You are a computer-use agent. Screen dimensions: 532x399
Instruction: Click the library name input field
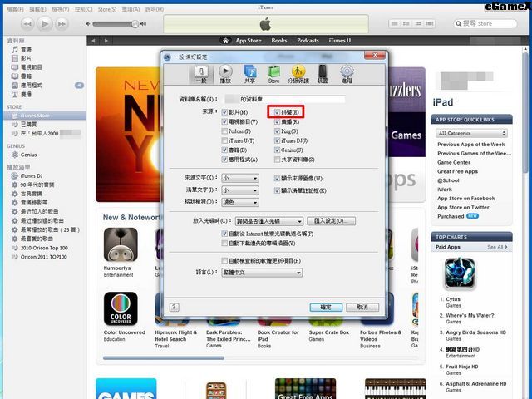point(285,99)
